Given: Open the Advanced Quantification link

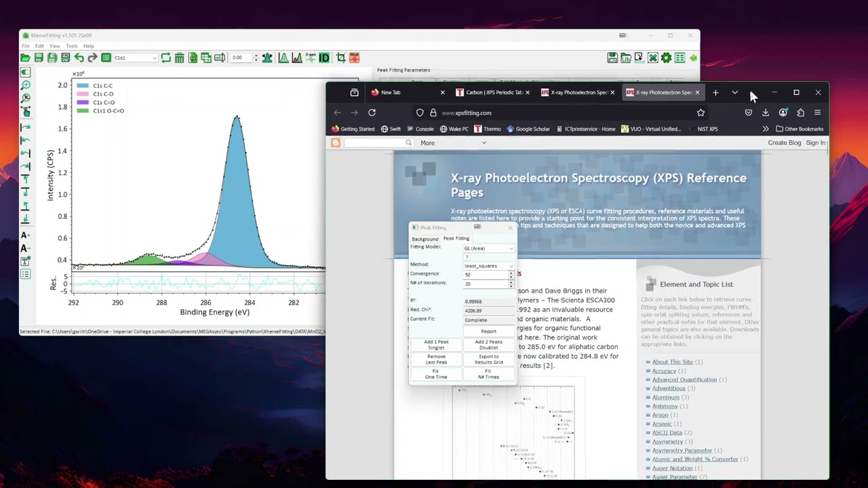Looking at the screenshot, I should (684, 380).
